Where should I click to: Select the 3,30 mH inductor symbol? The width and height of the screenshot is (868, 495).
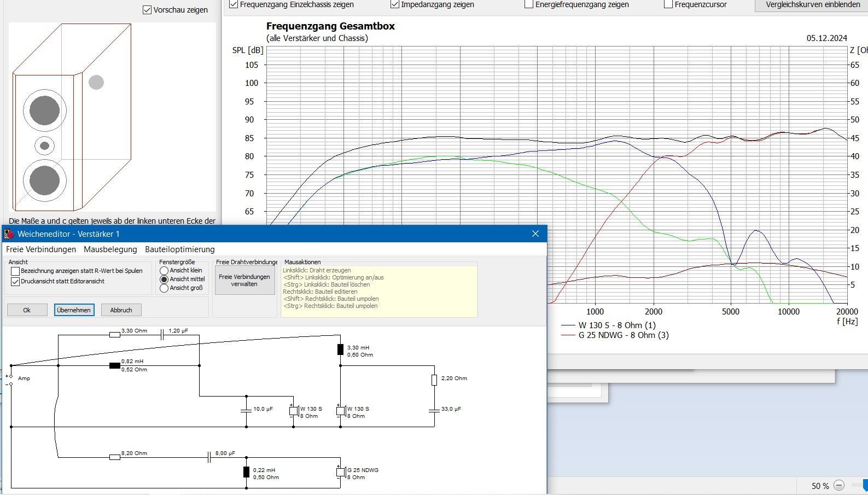pos(340,350)
